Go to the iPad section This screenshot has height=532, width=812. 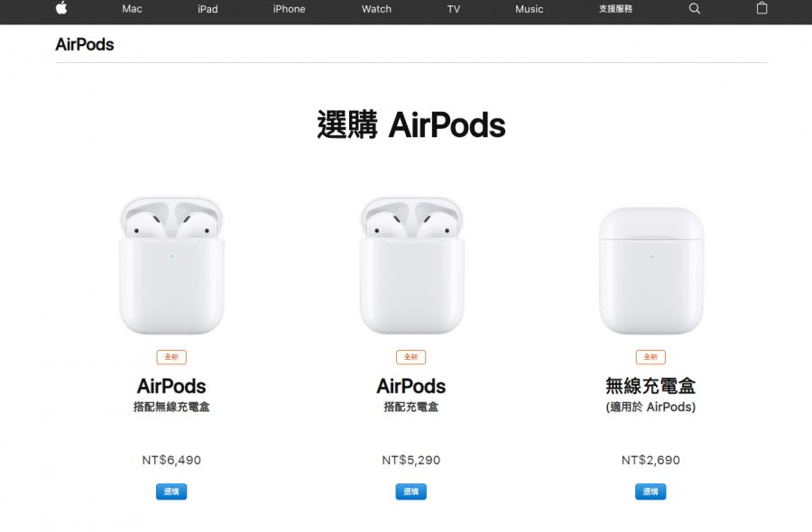click(x=208, y=9)
